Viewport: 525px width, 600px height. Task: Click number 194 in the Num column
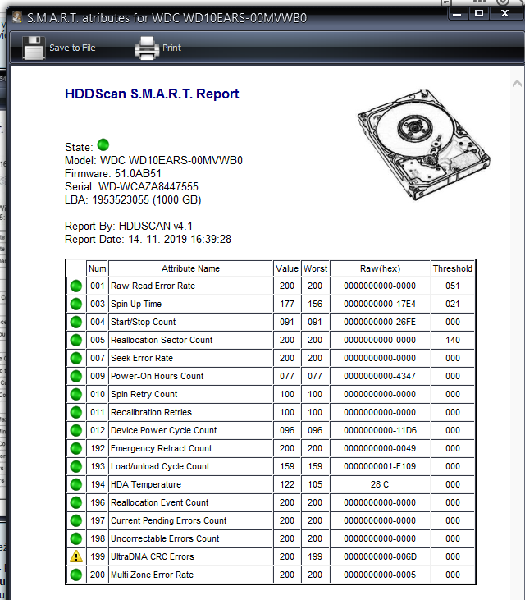[x=98, y=484]
